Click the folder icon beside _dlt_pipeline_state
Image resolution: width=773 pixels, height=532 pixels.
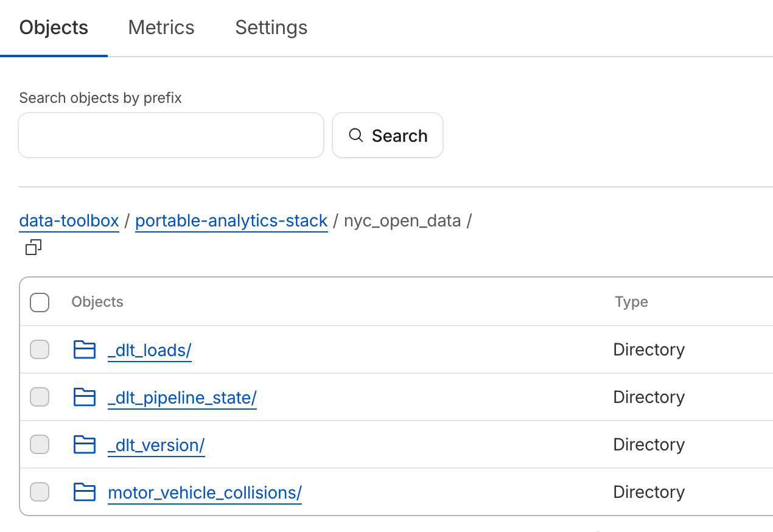point(85,397)
